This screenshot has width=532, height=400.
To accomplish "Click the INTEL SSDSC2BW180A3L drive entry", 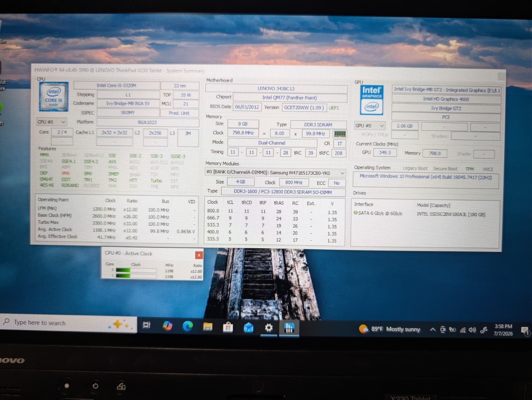I will pos(451,214).
